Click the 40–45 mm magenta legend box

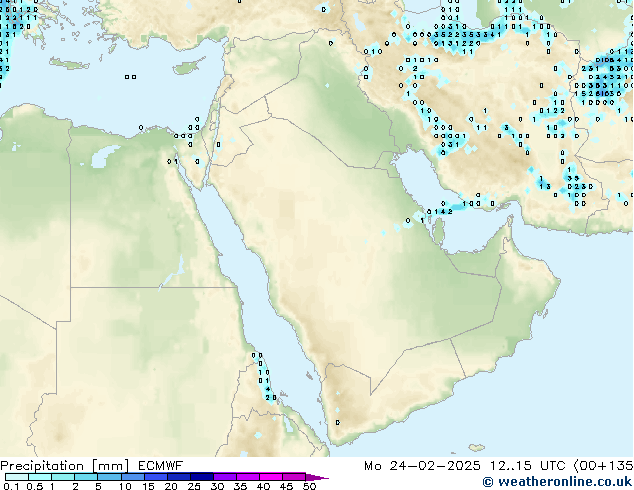click(271, 477)
